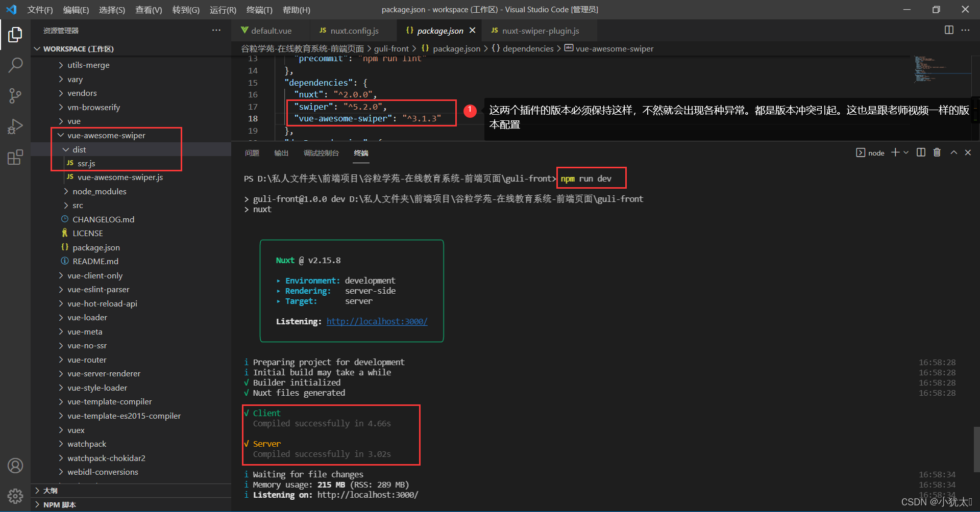Viewport: 980px width, 512px height.
Task: Collapse the WORKSPACE section header
Action: [131, 49]
